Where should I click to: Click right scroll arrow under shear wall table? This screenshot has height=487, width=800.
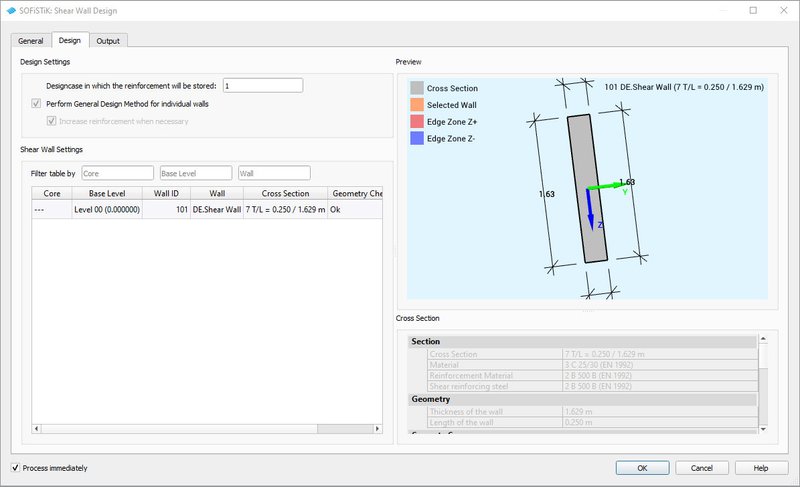click(x=378, y=428)
